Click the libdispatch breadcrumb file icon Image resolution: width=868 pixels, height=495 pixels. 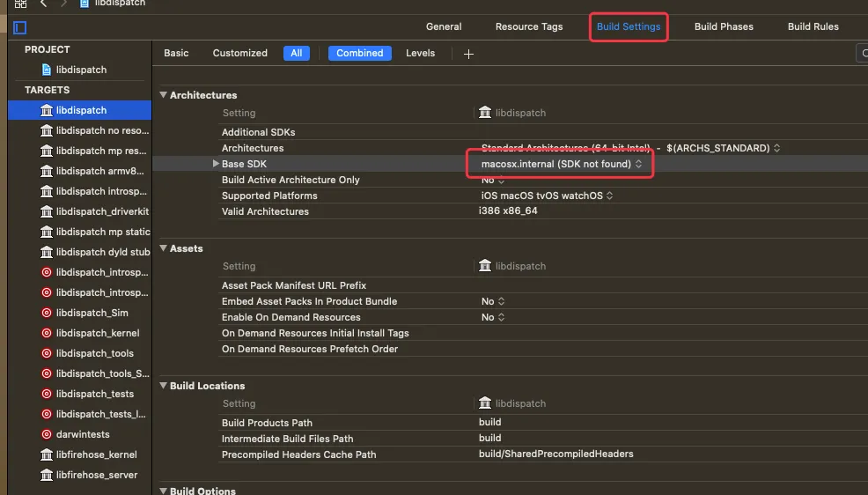pos(85,4)
